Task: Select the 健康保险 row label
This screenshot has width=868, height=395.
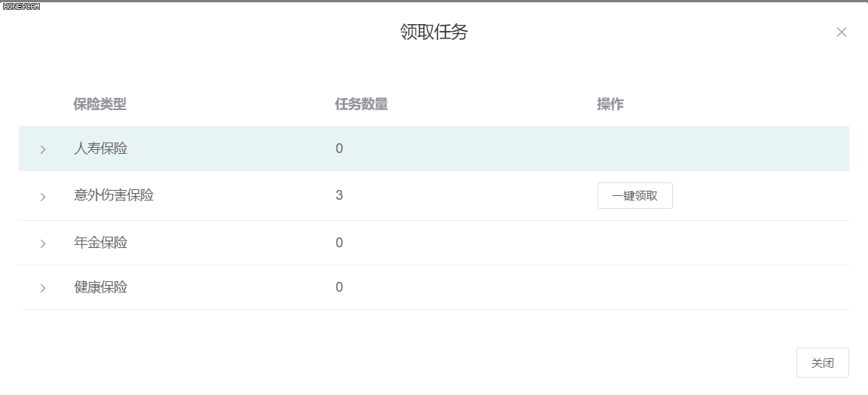Action: (x=101, y=287)
